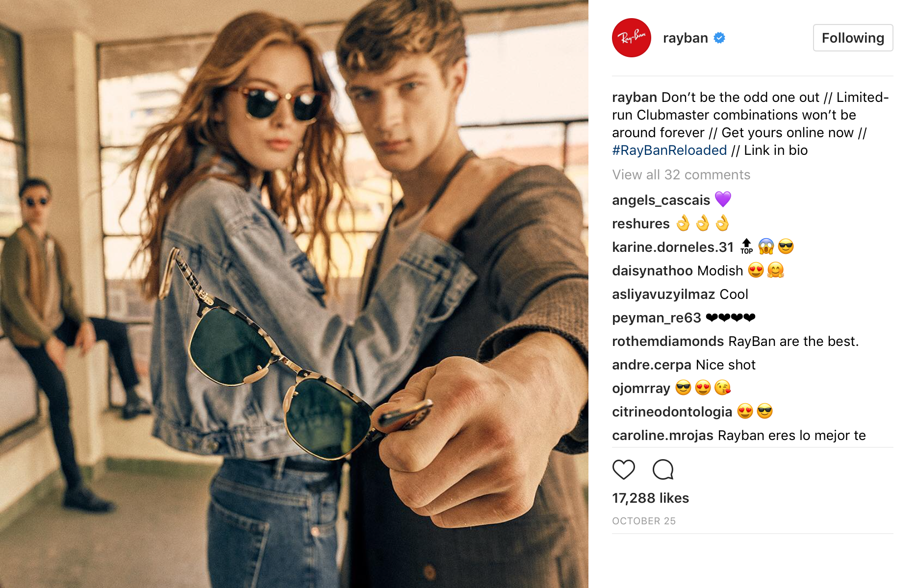
Task: Open the October 25 post date link
Action: [x=644, y=521]
